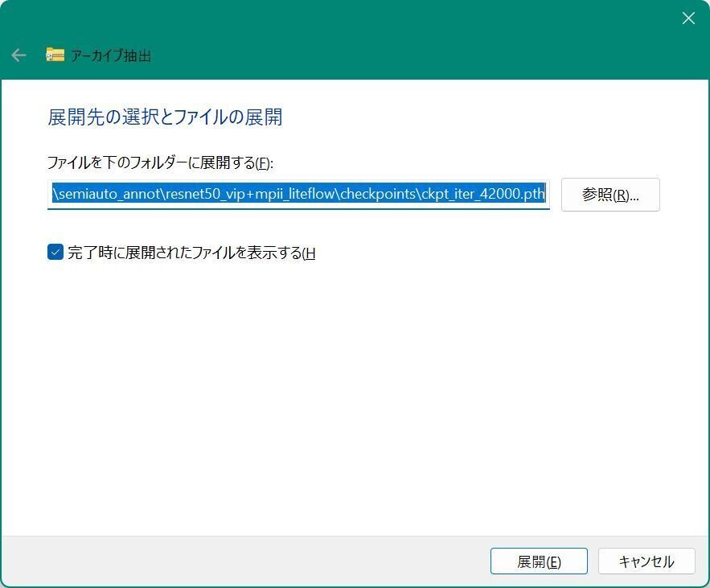
Task: Click the zipped folder icon in the title
Action: pyautogui.click(x=55, y=55)
